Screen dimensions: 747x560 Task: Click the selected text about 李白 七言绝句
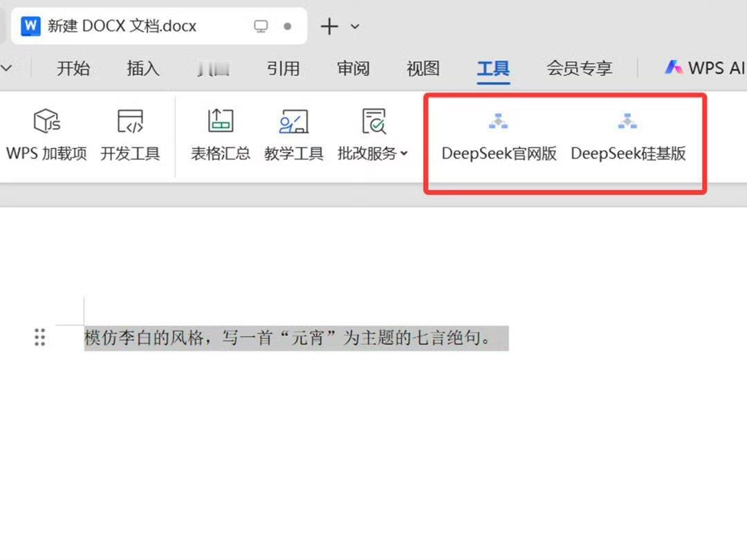[x=296, y=338]
